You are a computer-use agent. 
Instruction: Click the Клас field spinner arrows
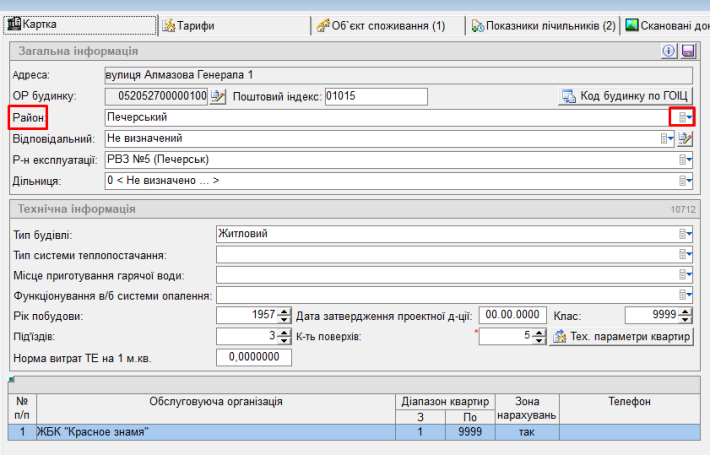tap(686, 315)
